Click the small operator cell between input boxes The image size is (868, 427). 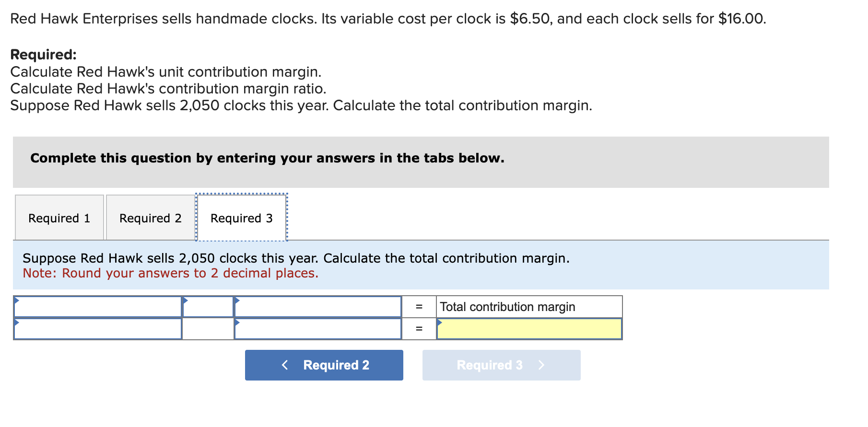[x=207, y=307]
